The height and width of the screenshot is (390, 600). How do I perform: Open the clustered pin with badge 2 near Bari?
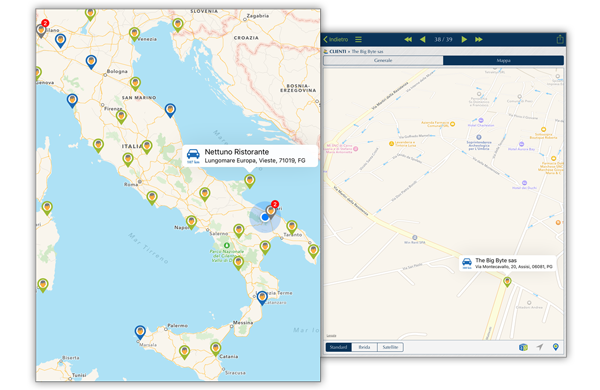pos(271,211)
